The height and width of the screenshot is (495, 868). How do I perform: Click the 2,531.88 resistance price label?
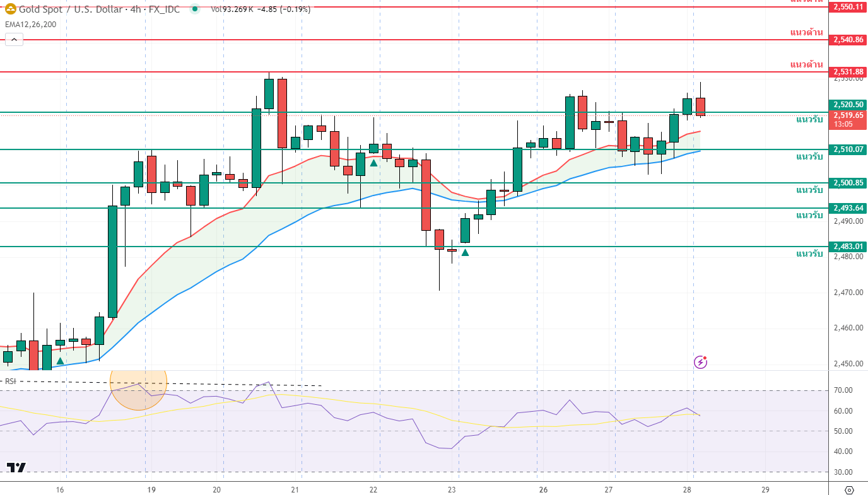(848, 72)
